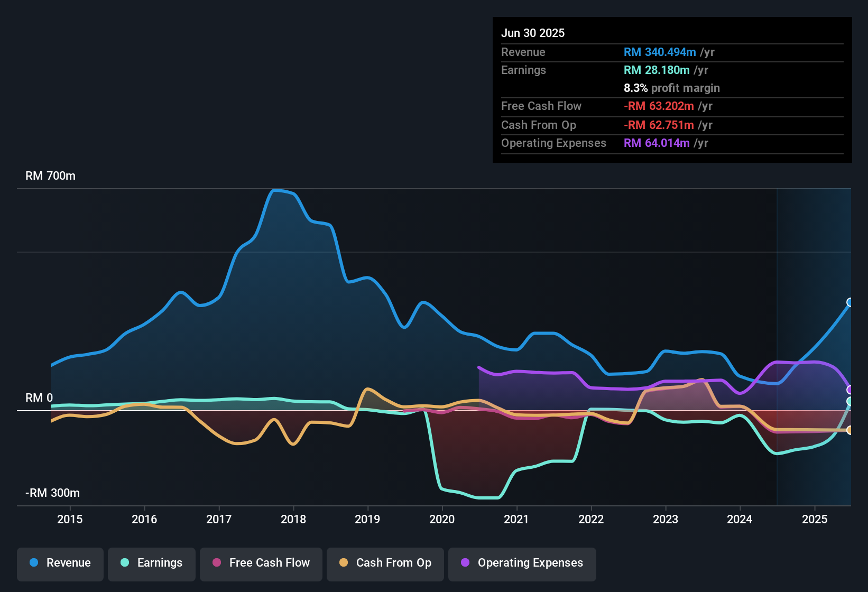Select the Revenue data point marker on chart edge
The height and width of the screenshot is (592, 868).
click(x=850, y=302)
